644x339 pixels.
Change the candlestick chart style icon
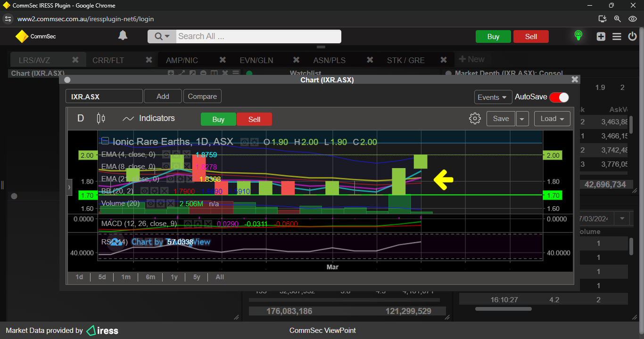pyautogui.click(x=100, y=119)
